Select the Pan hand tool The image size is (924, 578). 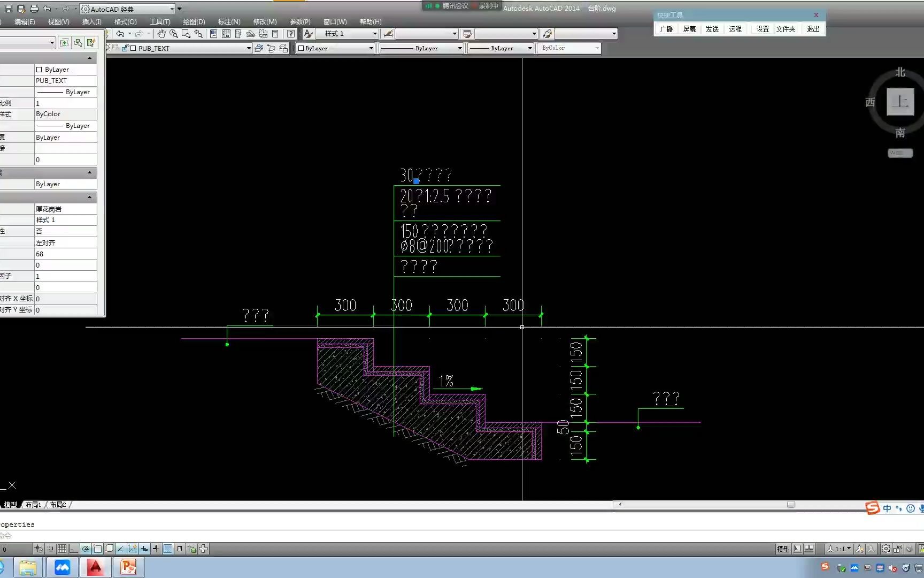pos(161,34)
